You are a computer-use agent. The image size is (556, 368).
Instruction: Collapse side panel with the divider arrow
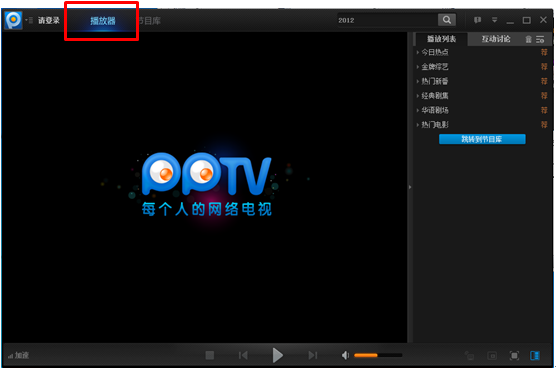point(410,187)
